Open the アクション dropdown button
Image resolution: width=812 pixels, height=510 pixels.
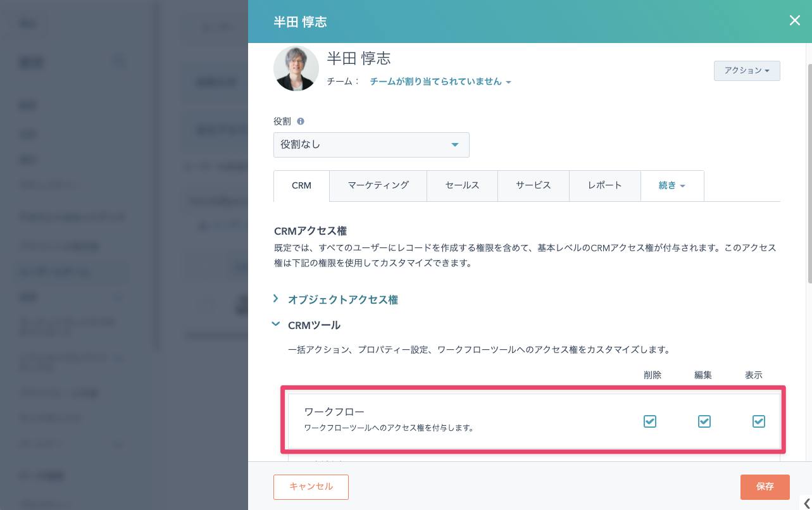[x=747, y=71]
